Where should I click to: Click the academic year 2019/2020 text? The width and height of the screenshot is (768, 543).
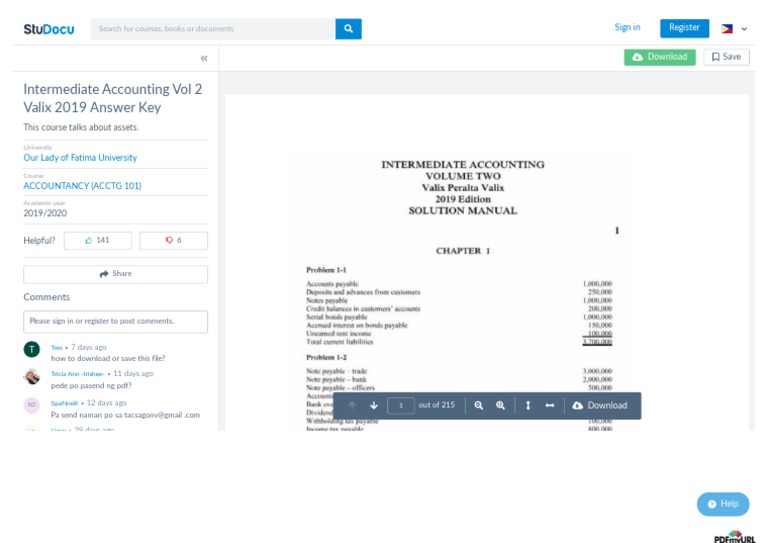(45, 213)
